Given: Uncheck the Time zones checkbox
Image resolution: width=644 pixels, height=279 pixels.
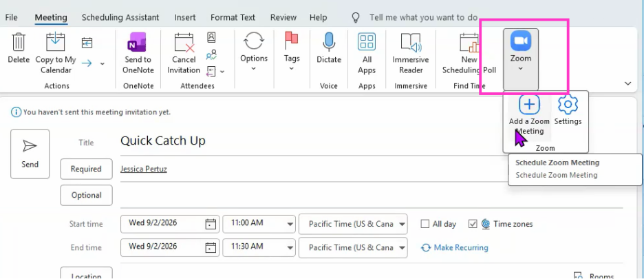Looking at the screenshot, I should pyautogui.click(x=473, y=224).
